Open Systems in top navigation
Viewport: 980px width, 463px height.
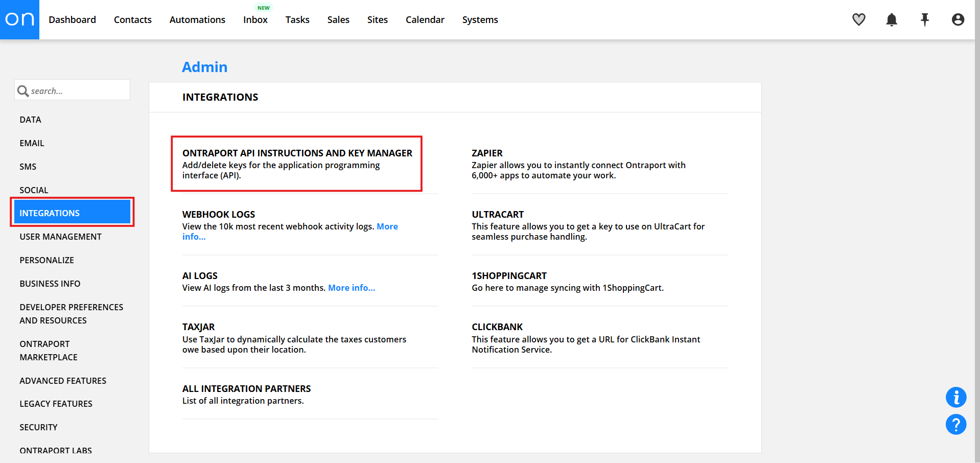480,19
